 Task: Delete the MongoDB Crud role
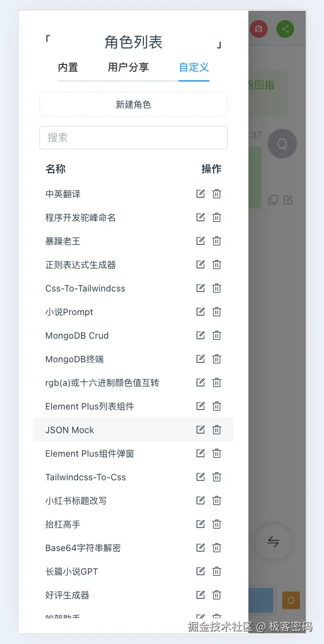point(216,335)
